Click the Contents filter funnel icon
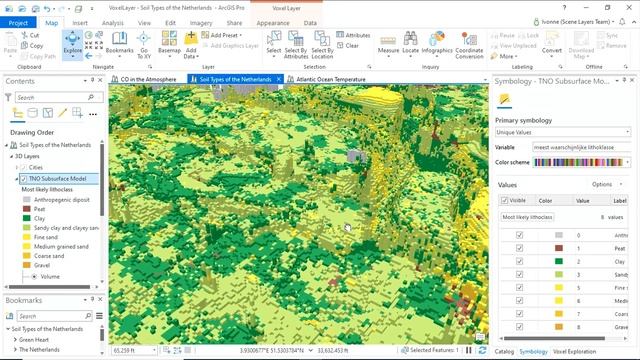This screenshot has height=360, width=640. pos(8,97)
